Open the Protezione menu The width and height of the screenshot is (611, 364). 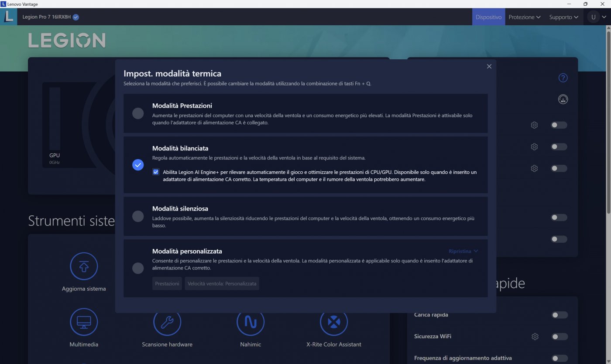pos(525,17)
